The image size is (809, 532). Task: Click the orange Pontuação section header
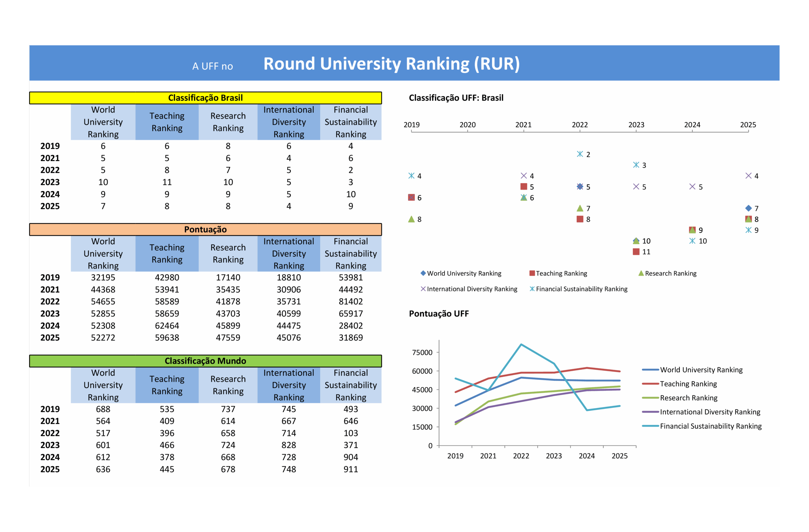tap(205, 229)
